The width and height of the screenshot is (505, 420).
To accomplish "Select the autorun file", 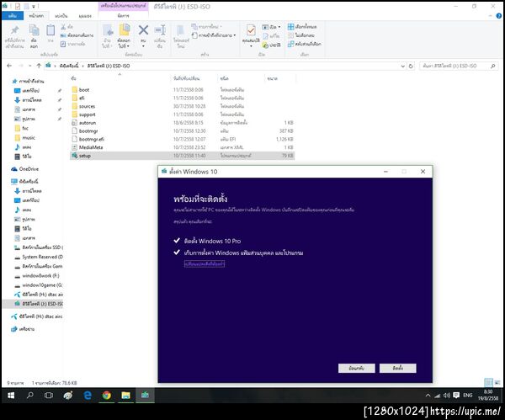I will point(182,123).
